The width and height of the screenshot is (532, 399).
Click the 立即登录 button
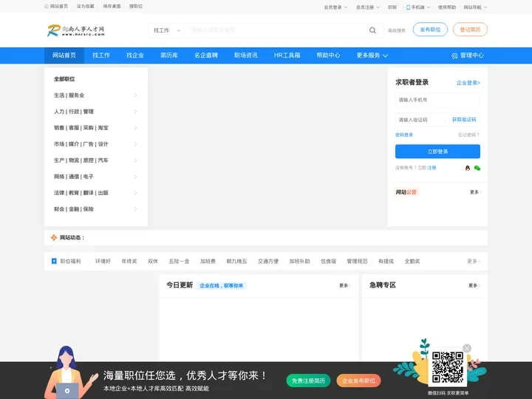pyautogui.click(x=437, y=151)
